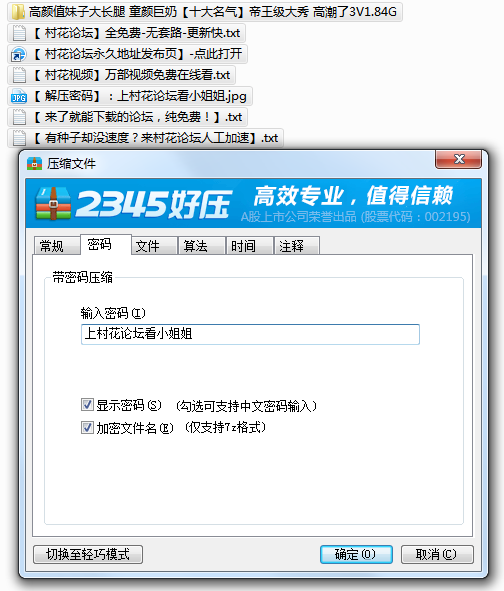
Task: Toggle the 加密文件名 checkbox
Action: point(87,428)
